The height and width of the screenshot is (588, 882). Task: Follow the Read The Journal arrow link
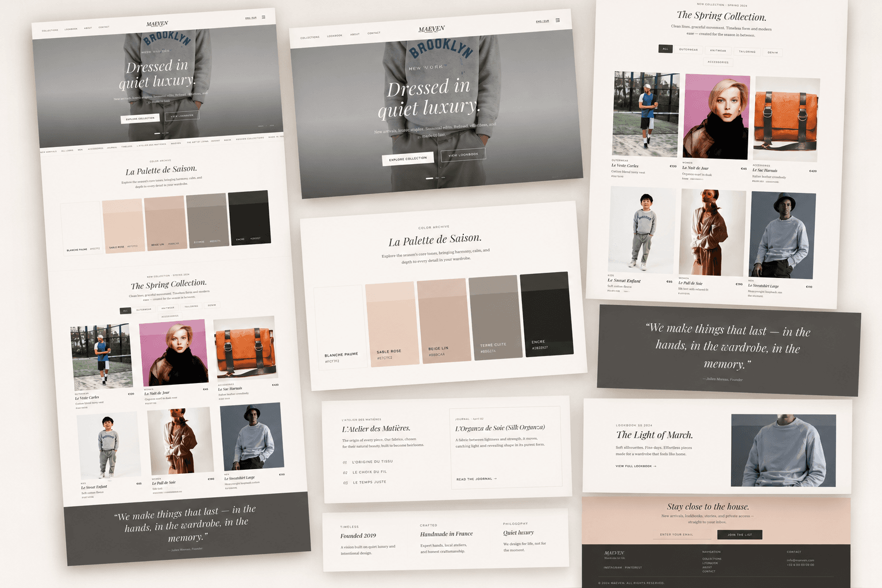pos(477,479)
